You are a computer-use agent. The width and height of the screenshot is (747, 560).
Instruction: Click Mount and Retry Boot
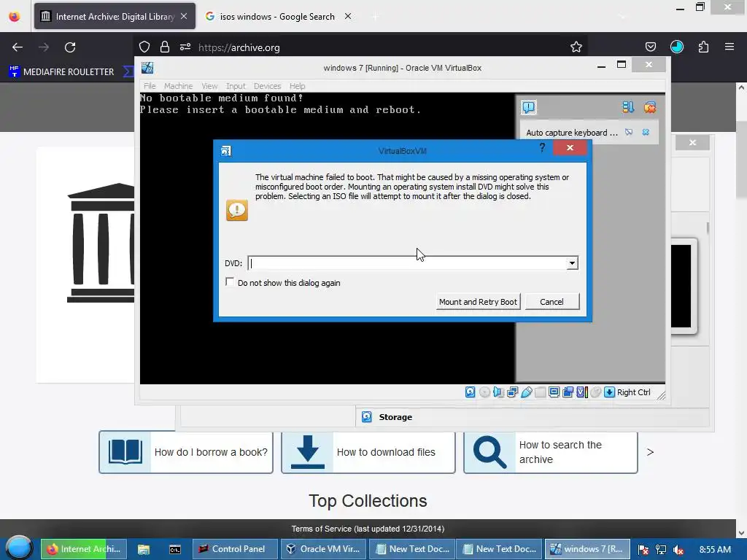point(478,301)
